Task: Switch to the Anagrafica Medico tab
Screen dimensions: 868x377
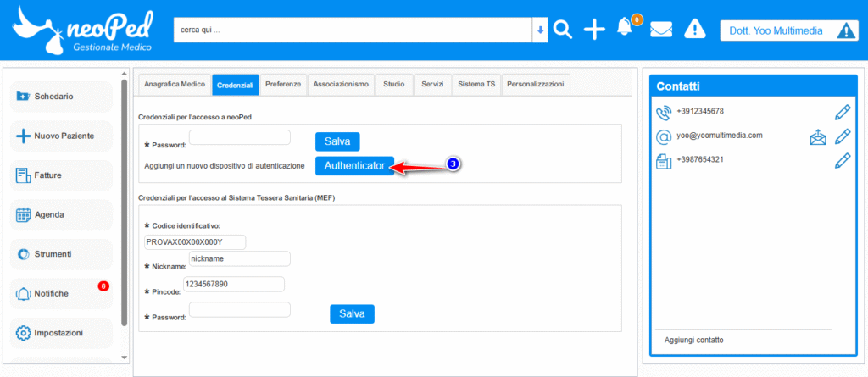Action: point(175,85)
